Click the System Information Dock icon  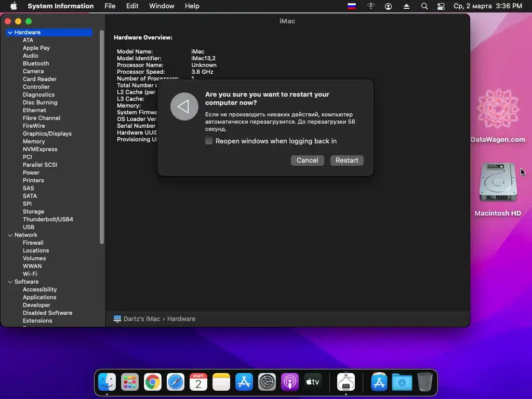tap(345, 382)
